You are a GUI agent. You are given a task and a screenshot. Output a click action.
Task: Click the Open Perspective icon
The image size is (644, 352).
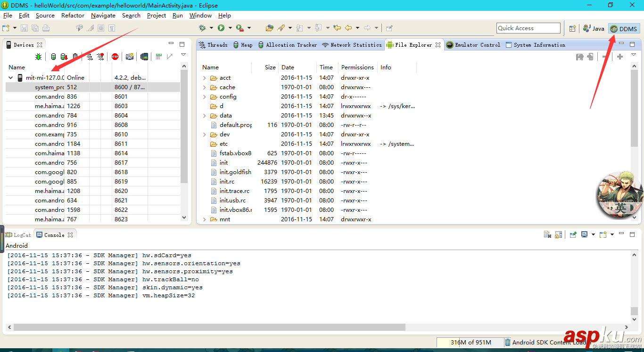[572, 28]
